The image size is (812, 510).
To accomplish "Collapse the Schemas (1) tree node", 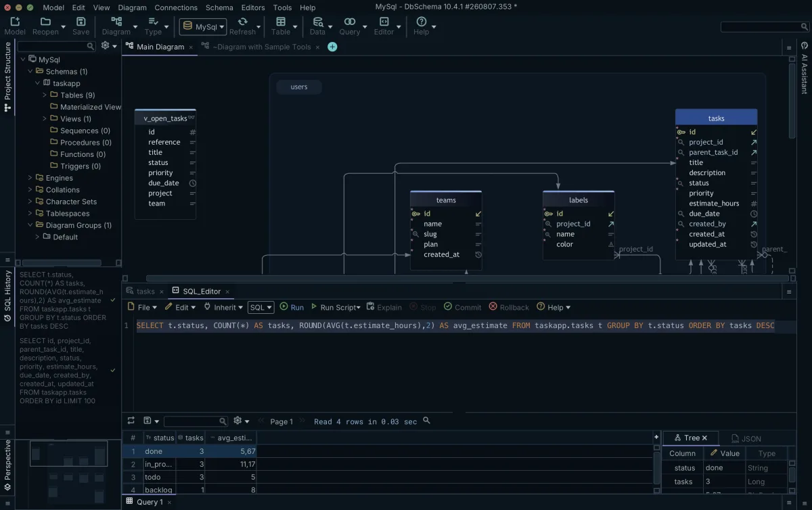I will (x=30, y=71).
